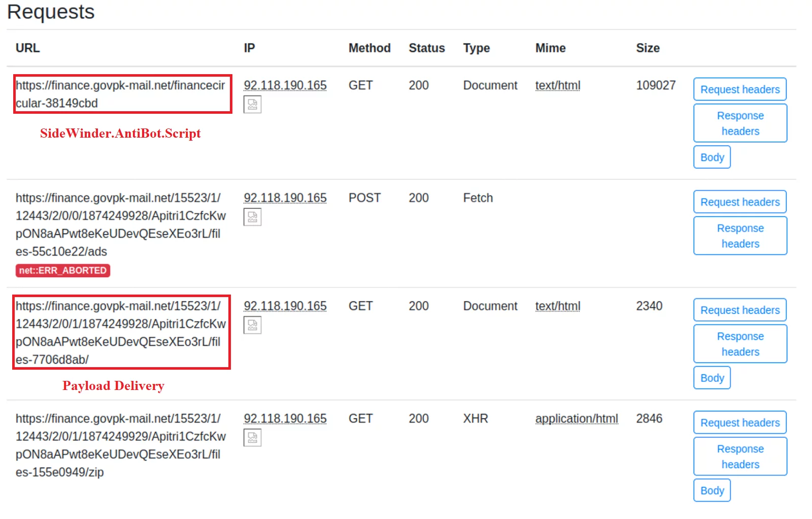
Task: Click the Mime column header
Action: coord(550,48)
